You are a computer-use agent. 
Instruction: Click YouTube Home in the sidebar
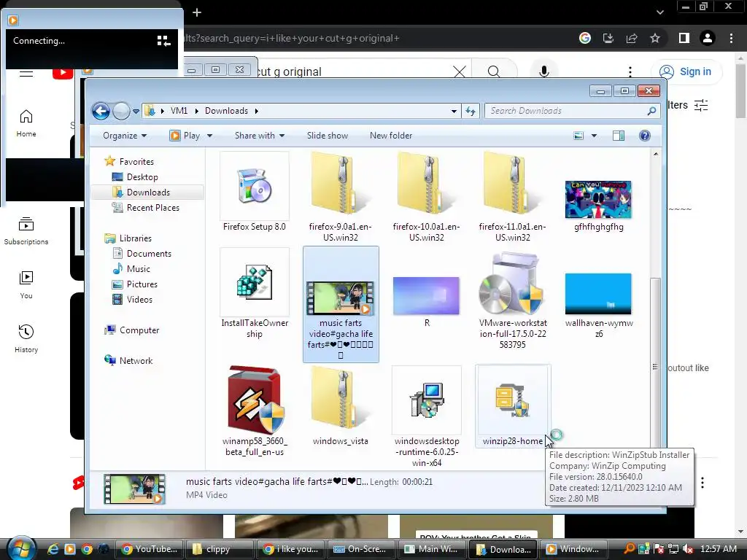[26, 123]
